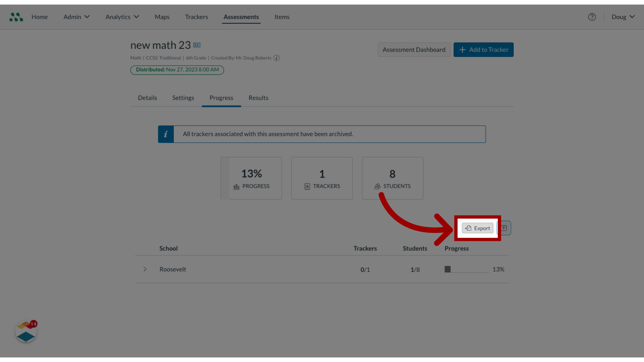Viewport: 644px width, 362px height.
Task: Expand the Roosevelt school row
Action: [x=144, y=269]
